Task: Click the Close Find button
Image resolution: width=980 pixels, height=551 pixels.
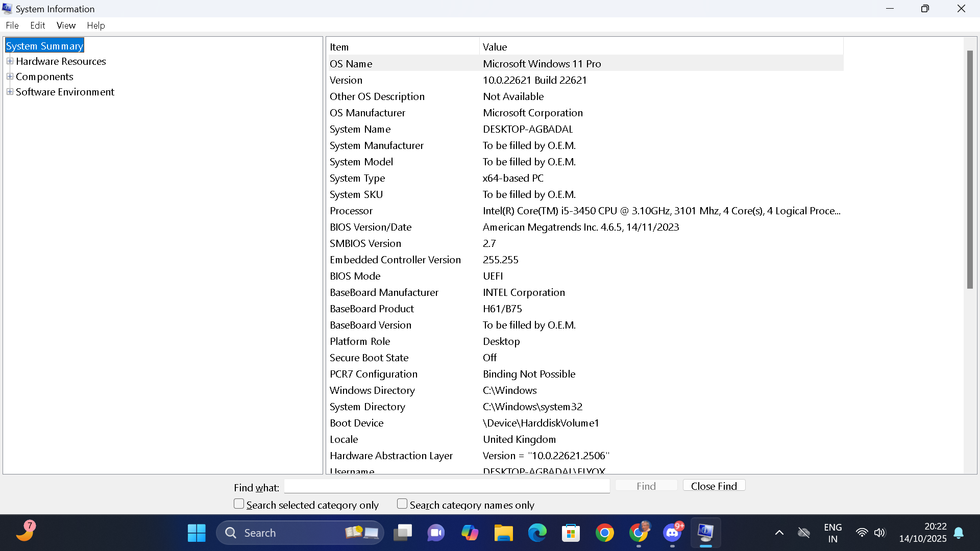Action: click(714, 486)
